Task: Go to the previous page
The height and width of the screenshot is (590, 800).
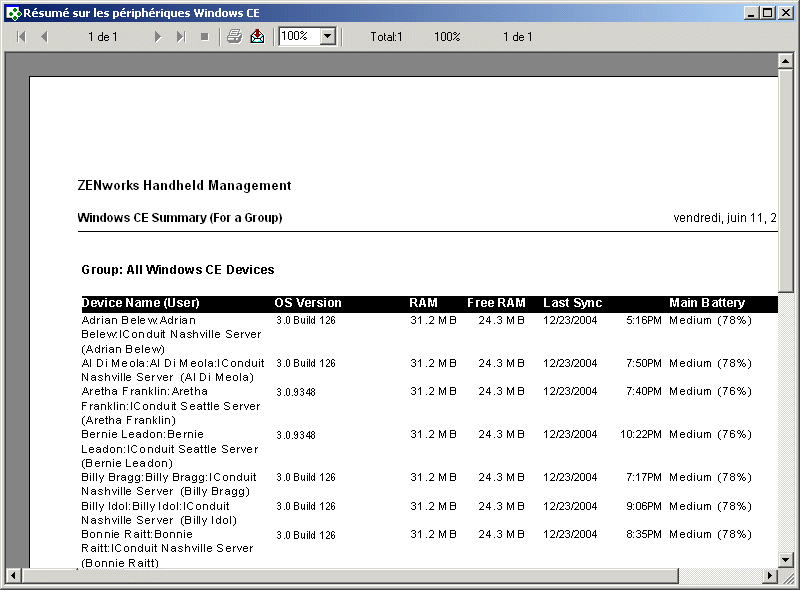Action: click(45, 36)
